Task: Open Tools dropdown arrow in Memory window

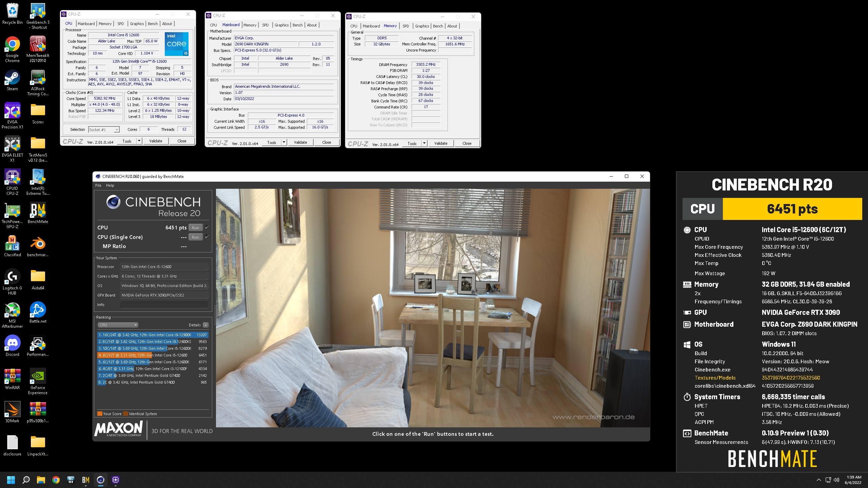Action: pyautogui.click(x=424, y=143)
